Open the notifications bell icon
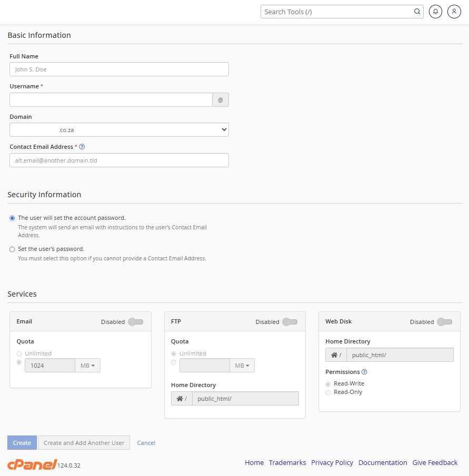Viewport: 469px width, 476px height. click(x=435, y=11)
